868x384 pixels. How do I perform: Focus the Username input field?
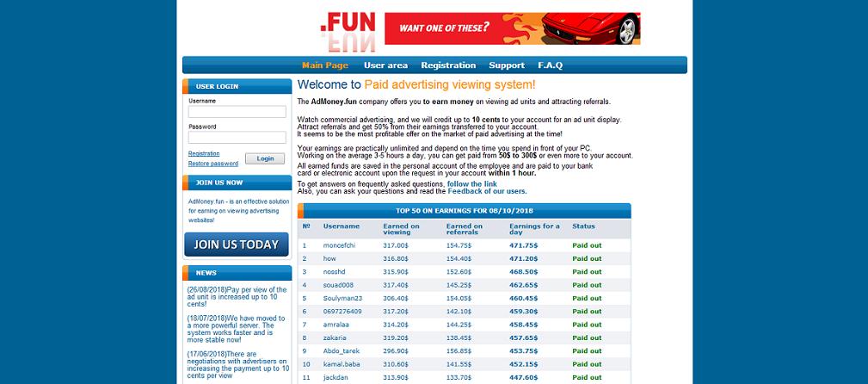tap(237, 112)
